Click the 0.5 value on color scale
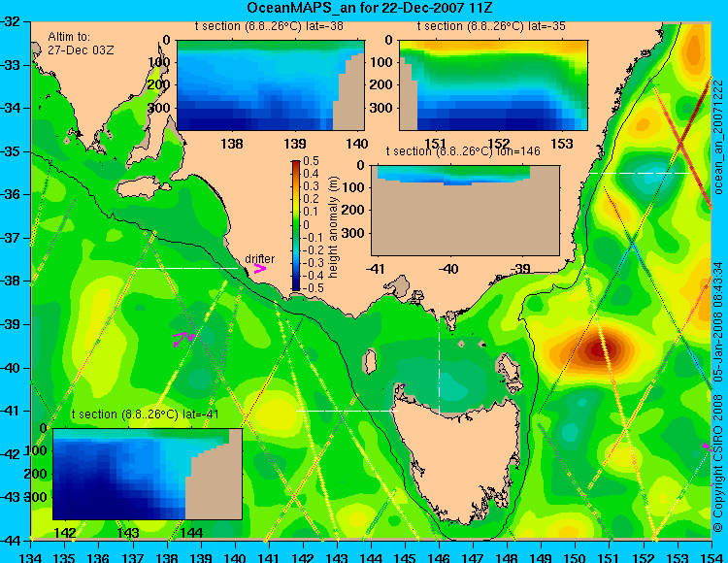Viewport: 728px width, 563px height. (311, 161)
